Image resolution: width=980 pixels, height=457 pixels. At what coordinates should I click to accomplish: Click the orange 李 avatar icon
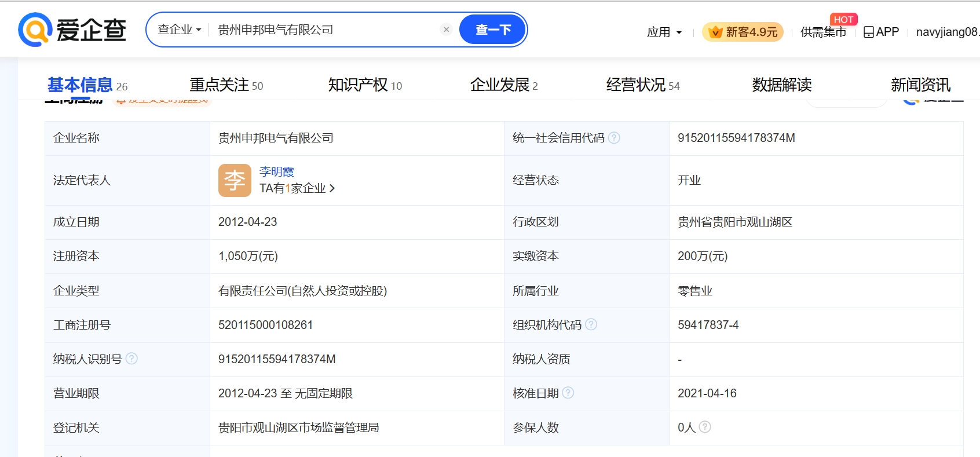pyautogui.click(x=235, y=180)
